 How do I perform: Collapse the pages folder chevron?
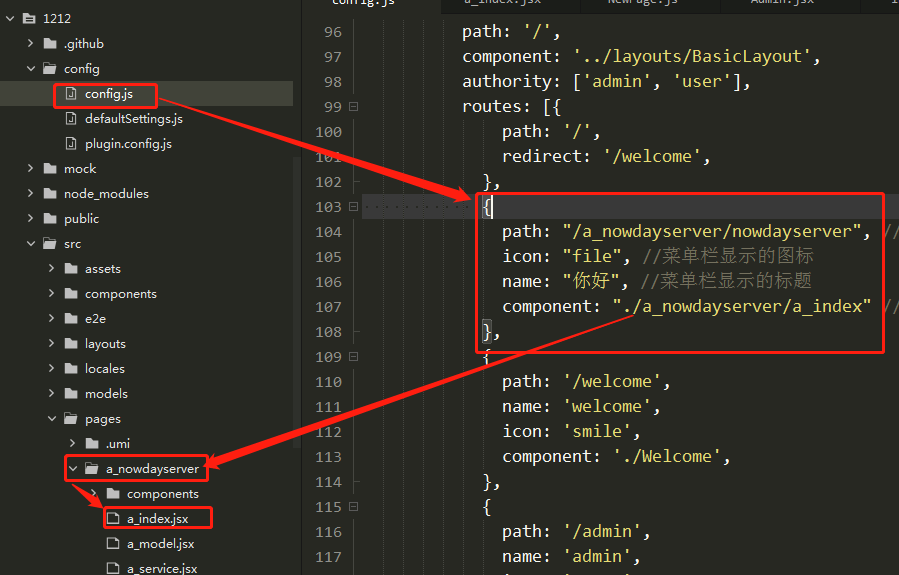(52, 418)
